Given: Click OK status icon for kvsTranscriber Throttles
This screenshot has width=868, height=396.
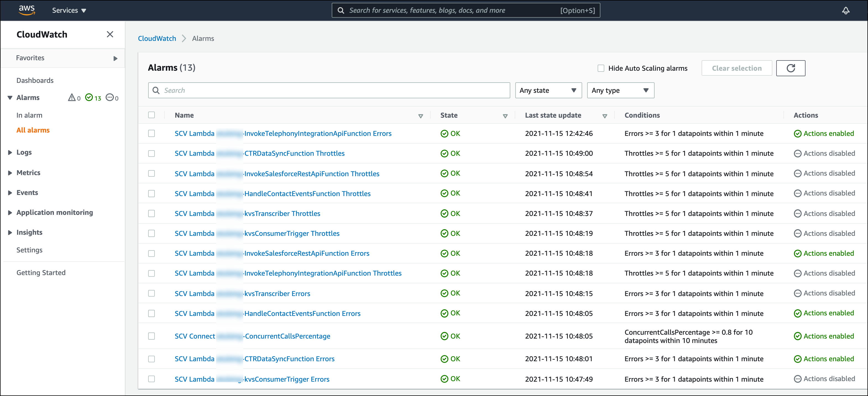Looking at the screenshot, I should point(444,213).
